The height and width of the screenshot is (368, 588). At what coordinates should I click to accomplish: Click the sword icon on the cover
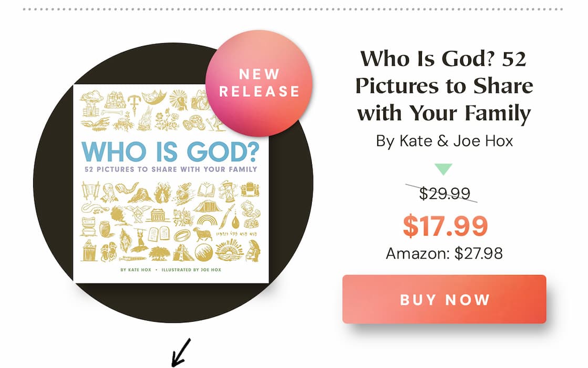coord(226,216)
